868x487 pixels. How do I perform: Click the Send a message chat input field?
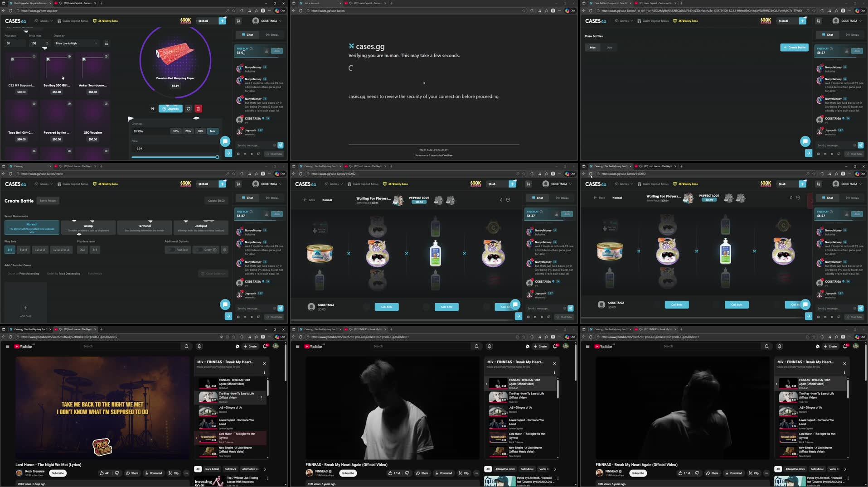pos(254,145)
